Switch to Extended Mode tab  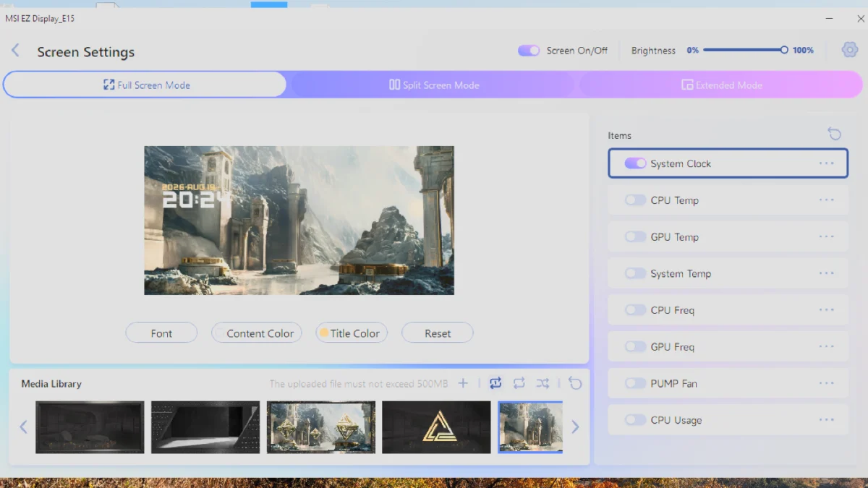(721, 85)
